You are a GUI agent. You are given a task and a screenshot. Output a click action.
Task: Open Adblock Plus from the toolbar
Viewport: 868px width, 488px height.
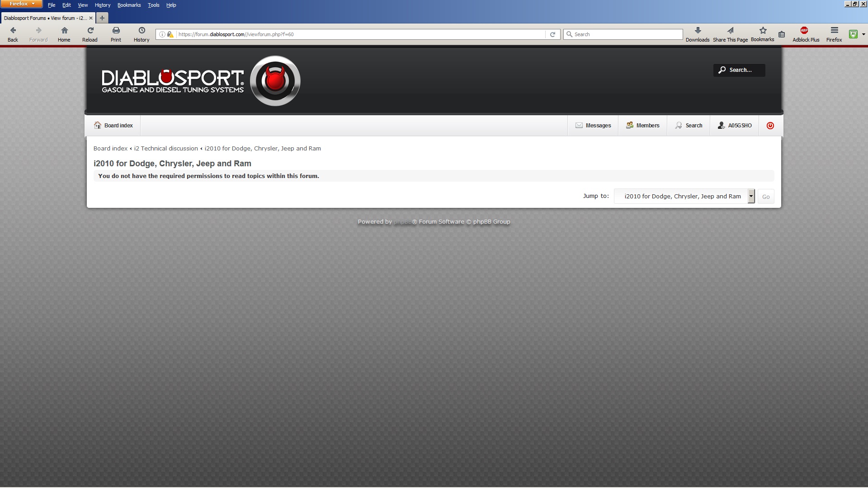pyautogui.click(x=806, y=34)
